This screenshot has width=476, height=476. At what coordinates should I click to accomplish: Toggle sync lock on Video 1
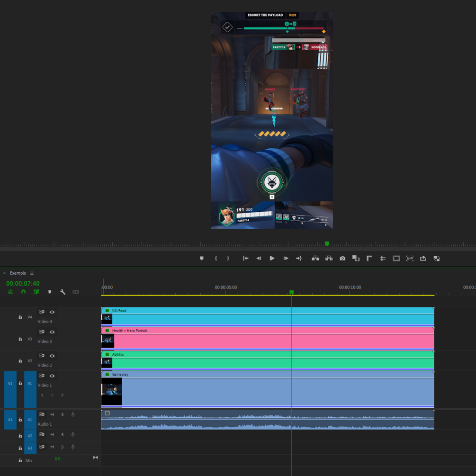[42, 376]
